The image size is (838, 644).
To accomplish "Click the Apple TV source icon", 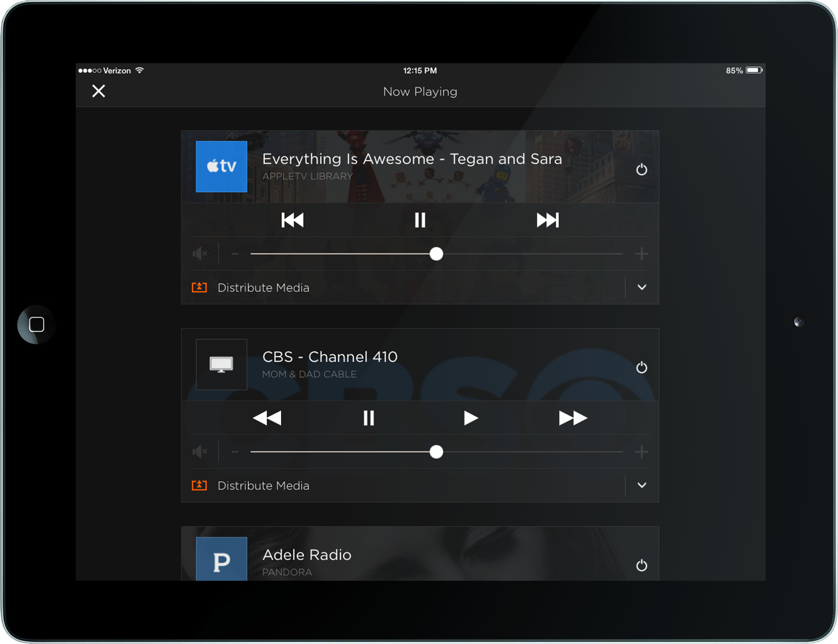I will pos(222,167).
